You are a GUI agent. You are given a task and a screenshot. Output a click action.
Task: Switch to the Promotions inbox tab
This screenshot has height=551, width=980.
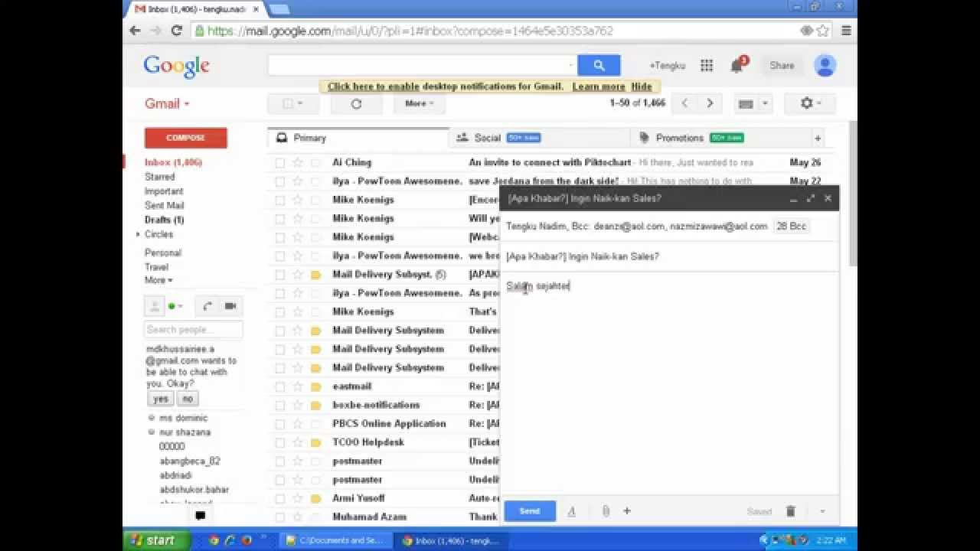pyautogui.click(x=720, y=139)
